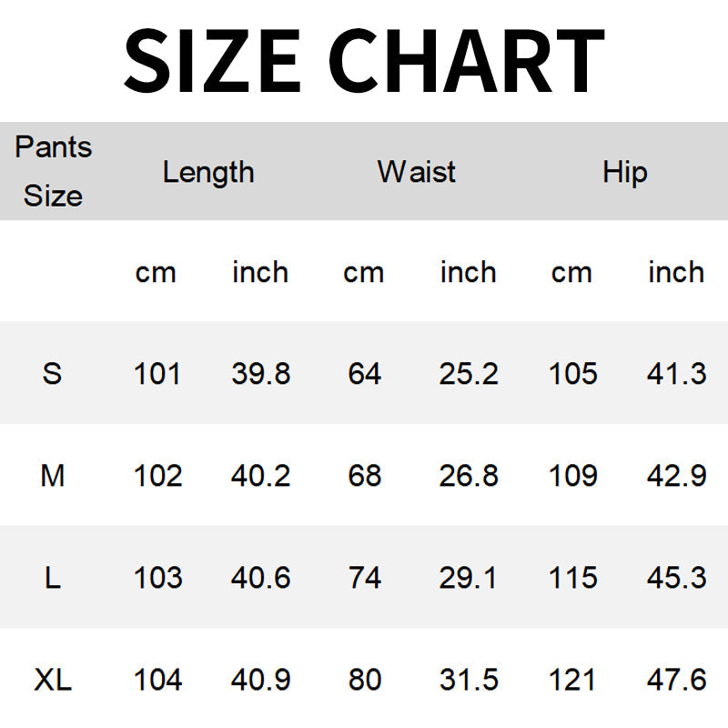Click the 29.1 waist inch value
This screenshot has width=728, height=728.
point(469,578)
